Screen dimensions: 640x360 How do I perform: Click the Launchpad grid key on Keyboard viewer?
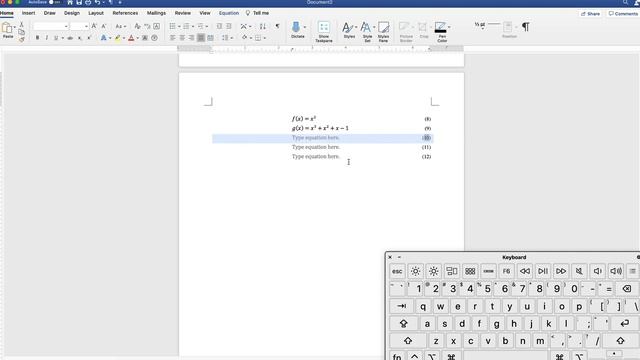470,271
